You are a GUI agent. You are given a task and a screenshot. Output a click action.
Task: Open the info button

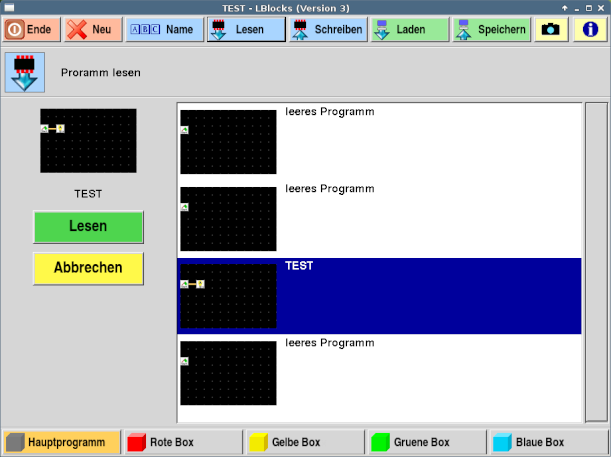591,29
